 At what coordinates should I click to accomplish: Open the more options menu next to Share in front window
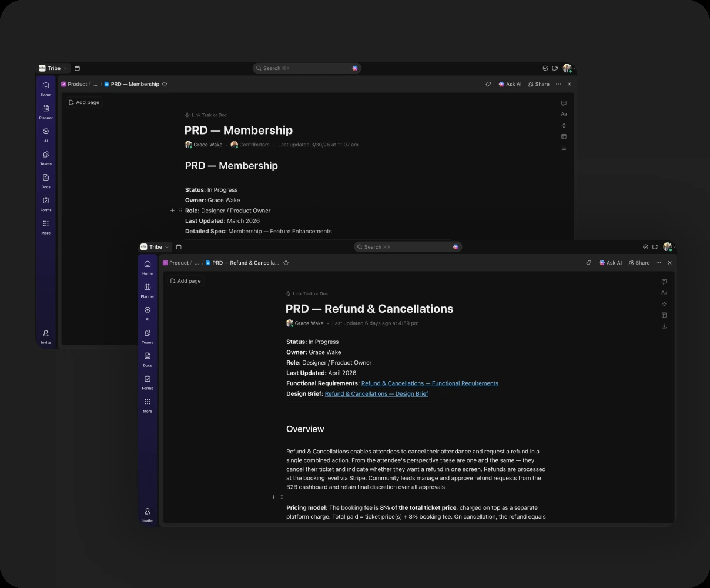click(x=658, y=263)
